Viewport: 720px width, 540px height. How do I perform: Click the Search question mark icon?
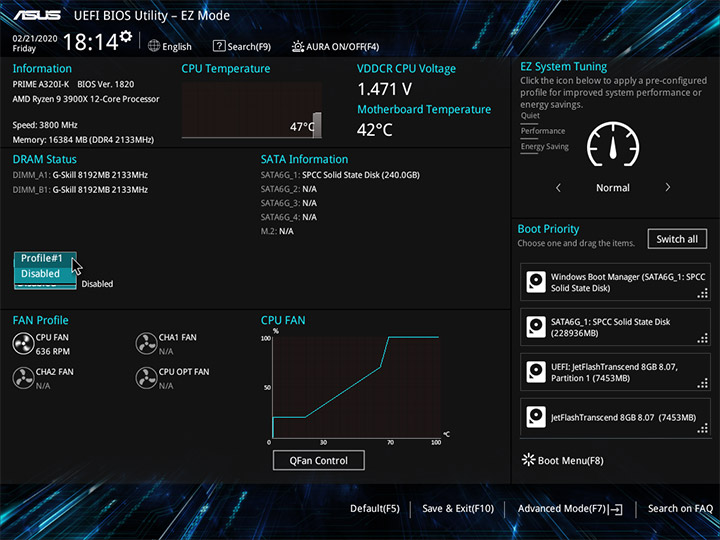[x=219, y=46]
